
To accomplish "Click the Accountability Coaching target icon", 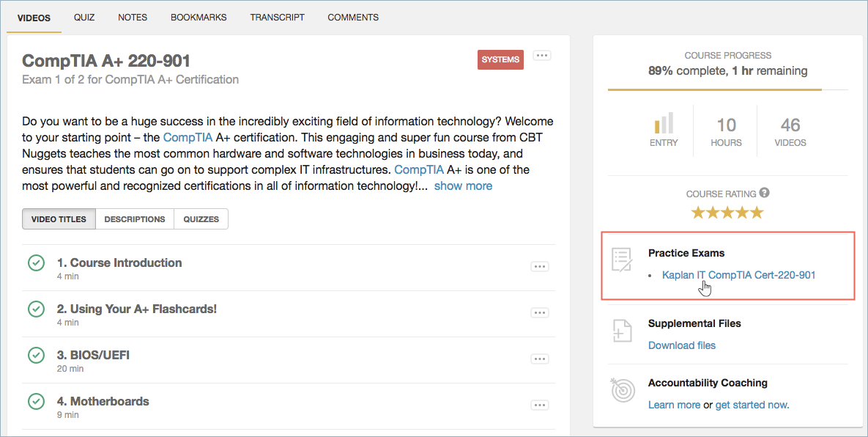I will [622, 390].
